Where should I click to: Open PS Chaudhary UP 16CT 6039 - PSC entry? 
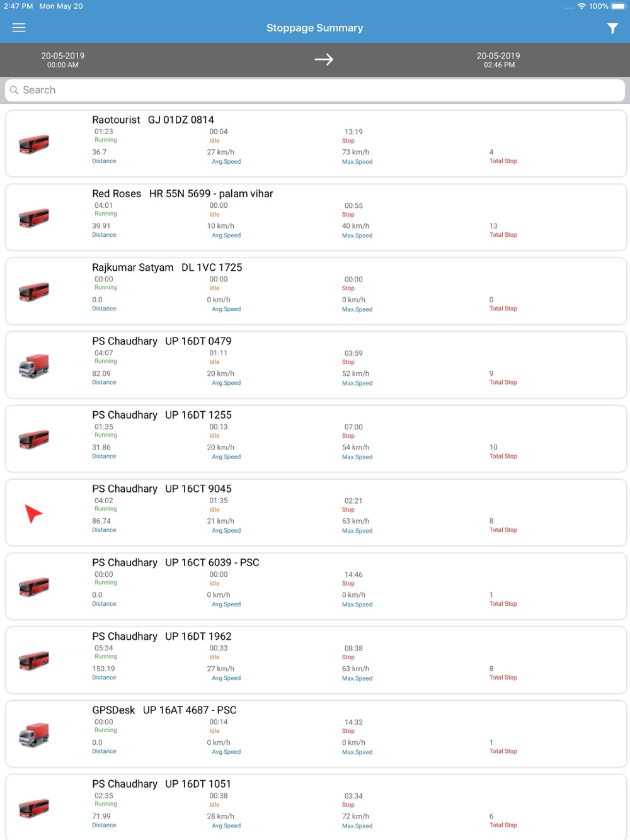[x=316, y=586]
